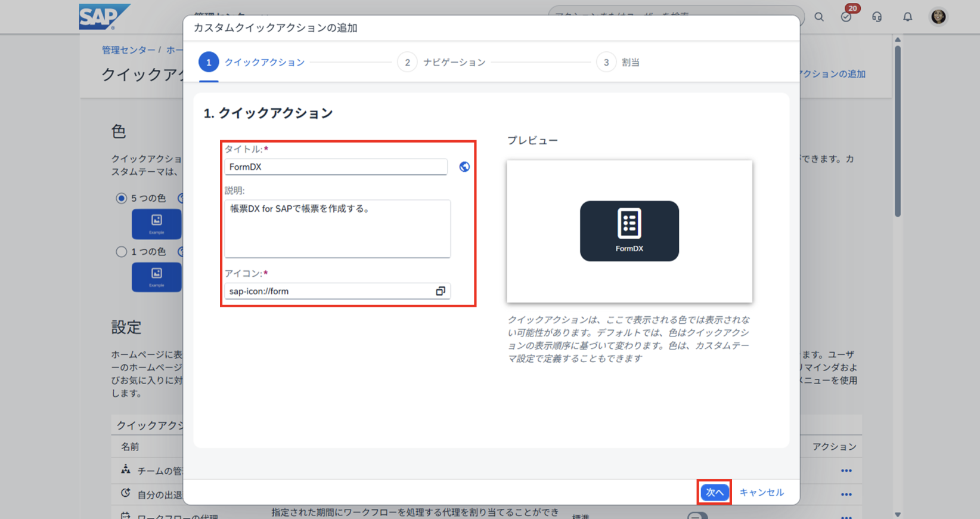The height and width of the screenshot is (519, 980).
Task: Open the notifications bell
Action: [x=907, y=17]
